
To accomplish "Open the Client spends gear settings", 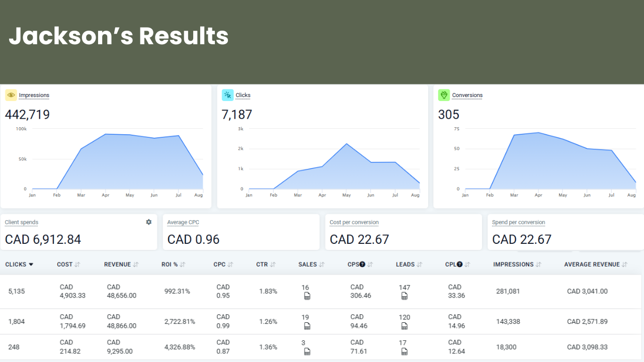I will point(148,222).
